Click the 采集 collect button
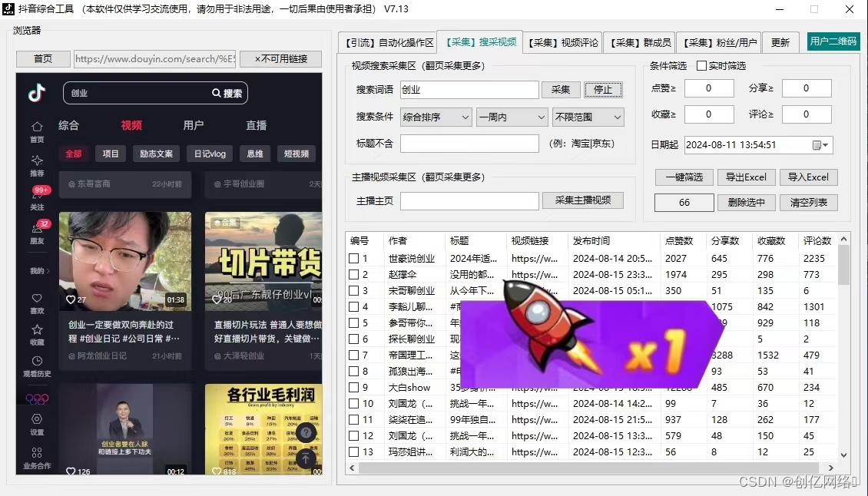 (560, 90)
